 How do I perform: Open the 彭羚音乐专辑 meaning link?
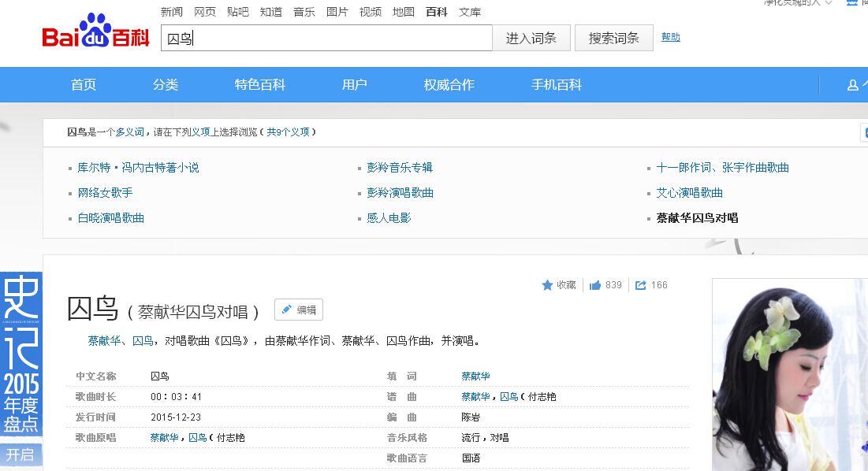pyautogui.click(x=400, y=168)
